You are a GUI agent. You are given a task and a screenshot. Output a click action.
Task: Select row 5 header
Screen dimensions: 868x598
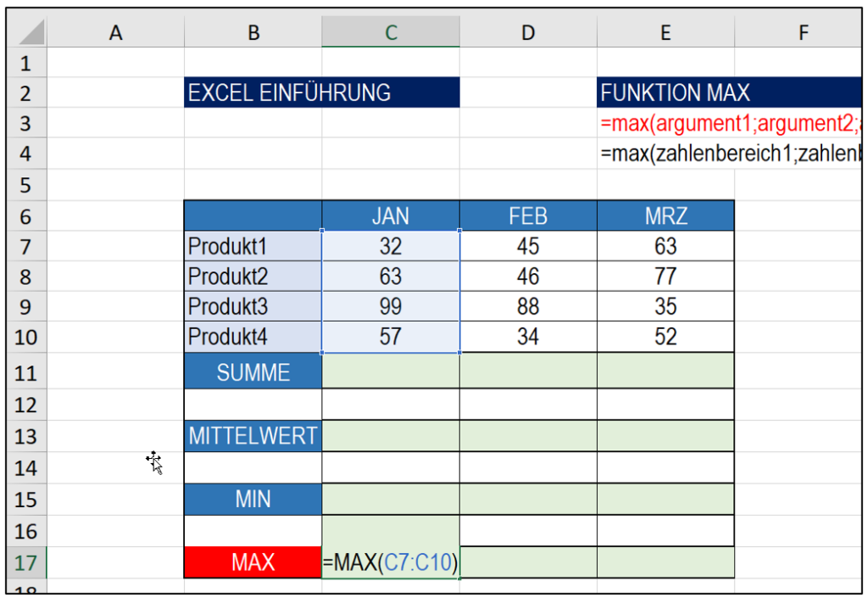(26, 184)
